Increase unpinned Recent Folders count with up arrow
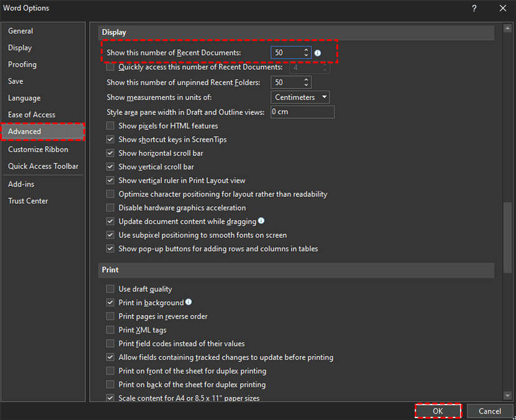This screenshot has width=516, height=420. pos(306,80)
